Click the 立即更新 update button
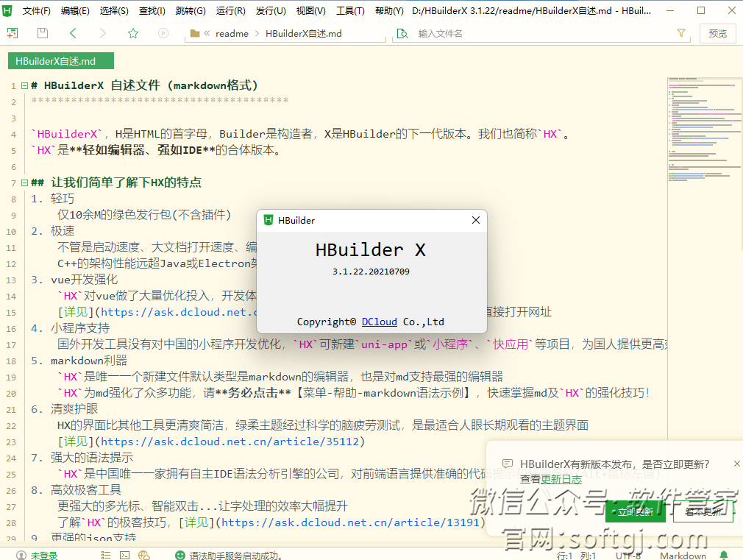This screenshot has height=560, width=743. click(x=635, y=511)
